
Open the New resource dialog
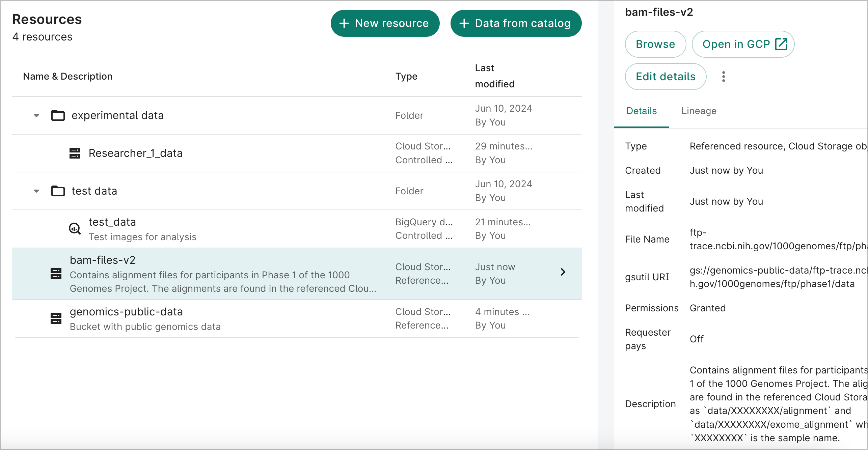[x=384, y=23]
